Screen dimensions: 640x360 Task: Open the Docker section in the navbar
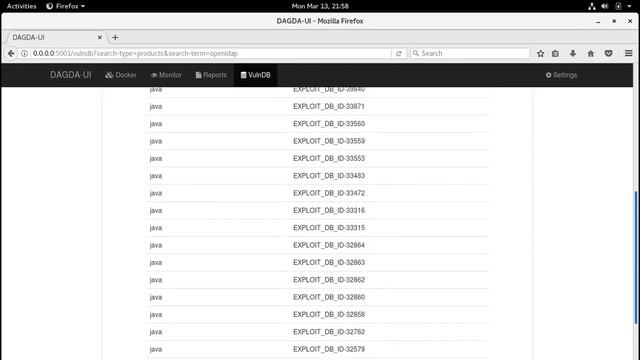121,75
